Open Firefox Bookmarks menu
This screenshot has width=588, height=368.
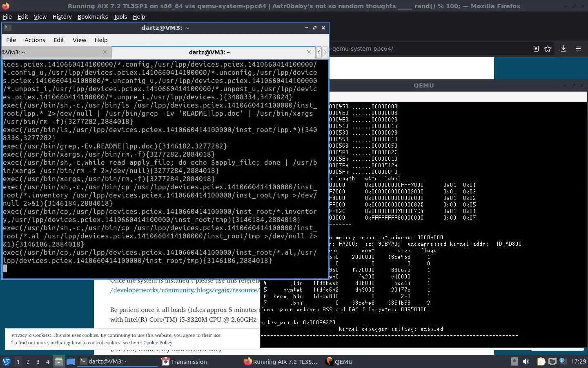point(93,17)
